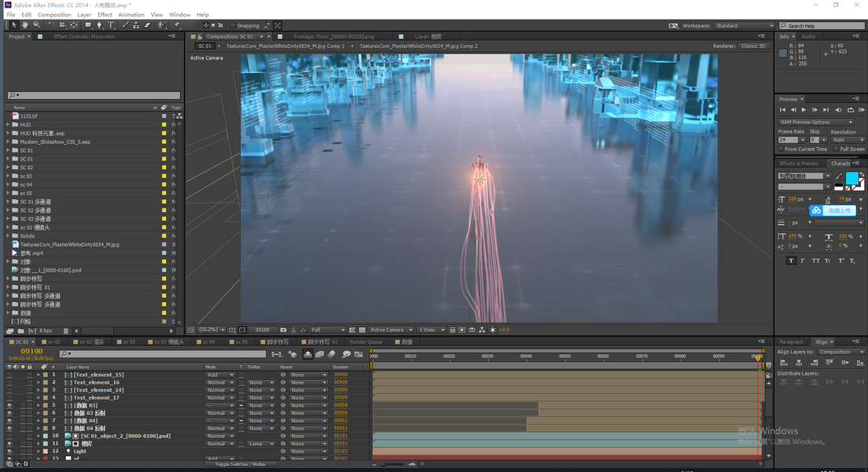Open the Effect menu
Image resolution: width=868 pixels, height=472 pixels.
pyautogui.click(x=105, y=15)
